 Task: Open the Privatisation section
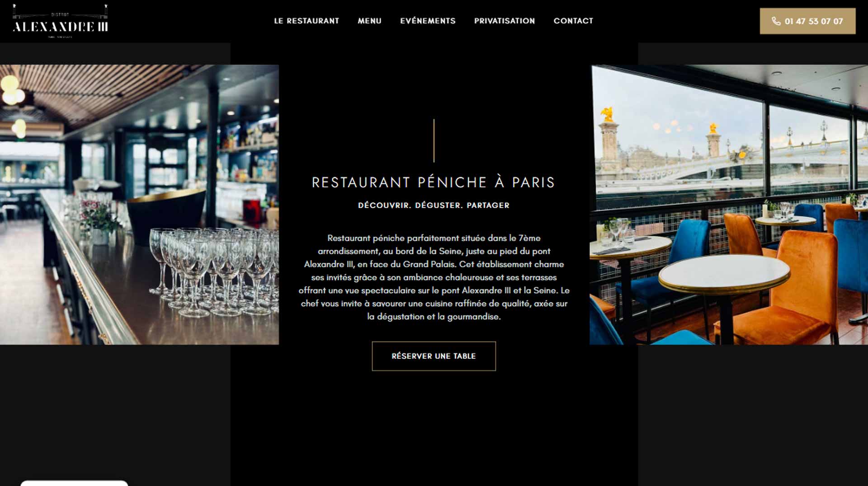[x=505, y=21]
